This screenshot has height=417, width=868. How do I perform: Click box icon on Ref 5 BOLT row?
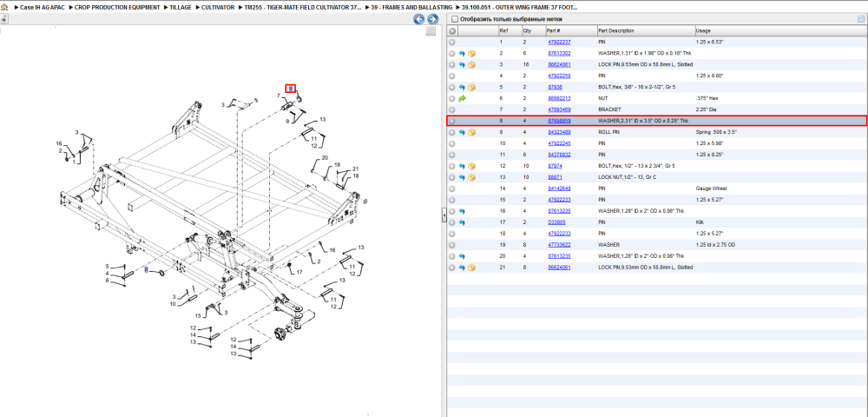click(x=471, y=88)
